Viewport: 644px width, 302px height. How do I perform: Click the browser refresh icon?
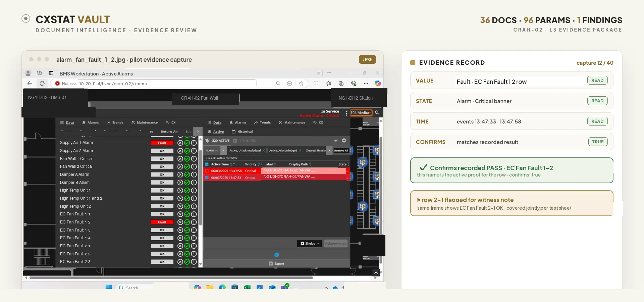[x=42, y=84]
